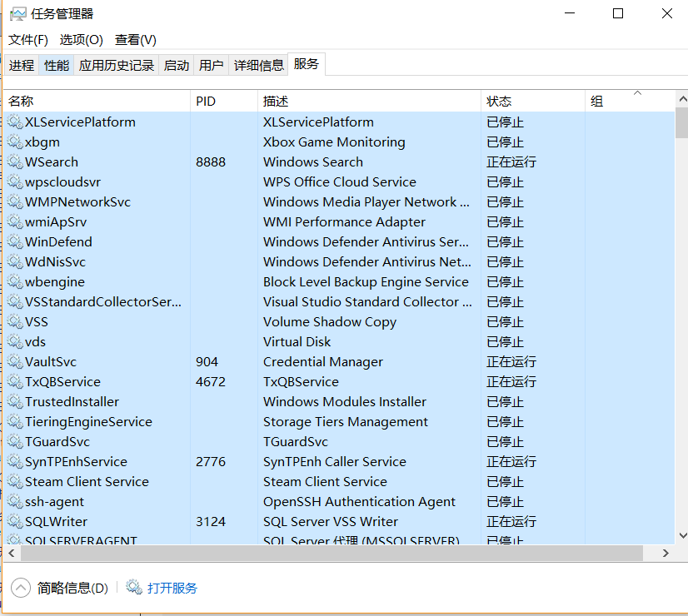This screenshot has width=688, height=616.
Task: Click the gear icon beside SQLWriter
Action: point(15,521)
